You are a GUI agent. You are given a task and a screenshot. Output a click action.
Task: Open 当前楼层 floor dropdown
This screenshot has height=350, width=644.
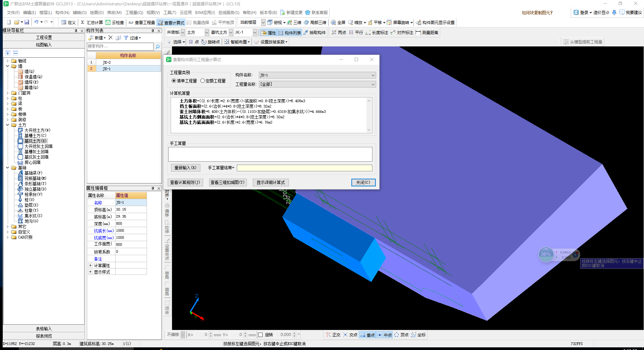pyautogui.click(x=263, y=22)
